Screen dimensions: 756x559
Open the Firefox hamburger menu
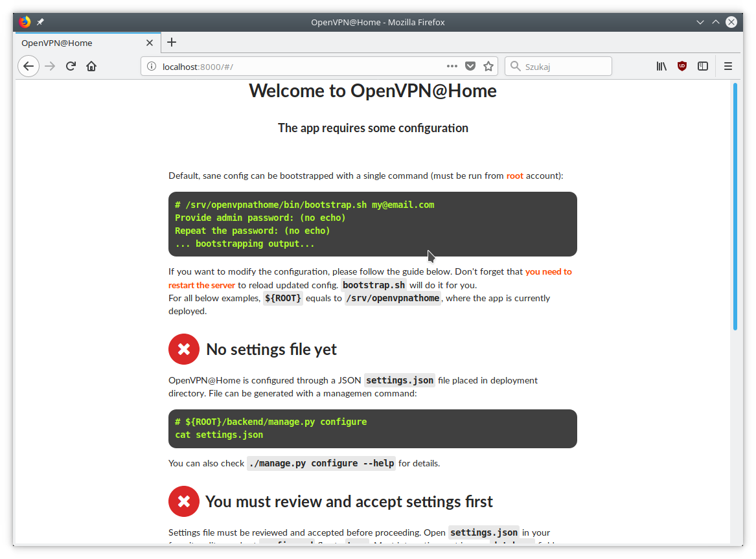(728, 66)
